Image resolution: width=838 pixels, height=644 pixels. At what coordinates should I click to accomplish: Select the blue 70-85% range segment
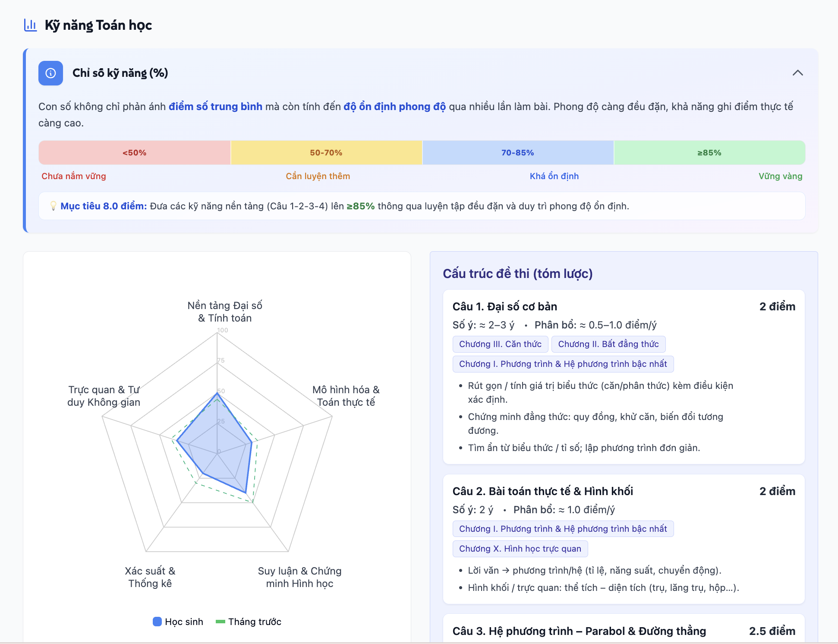tap(518, 153)
